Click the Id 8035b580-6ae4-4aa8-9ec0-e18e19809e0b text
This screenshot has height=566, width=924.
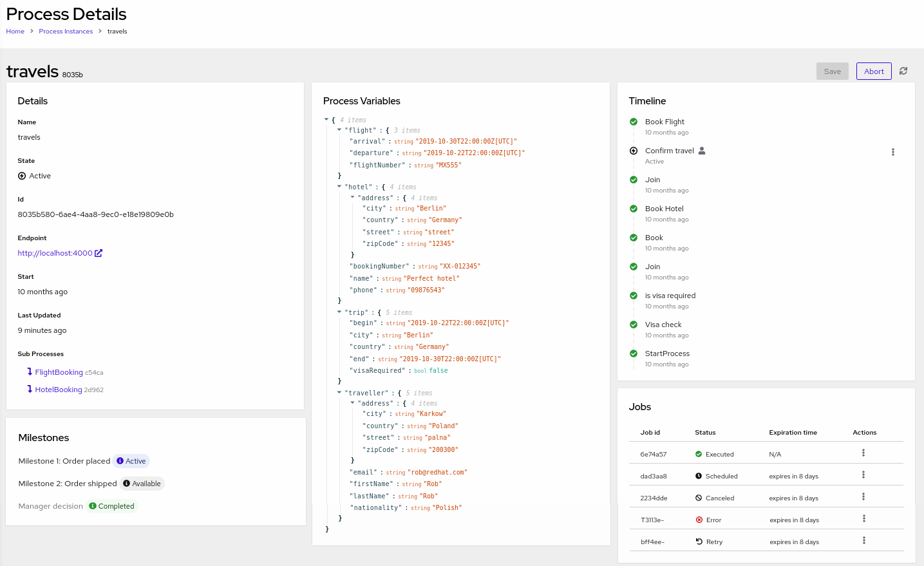click(x=95, y=214)
